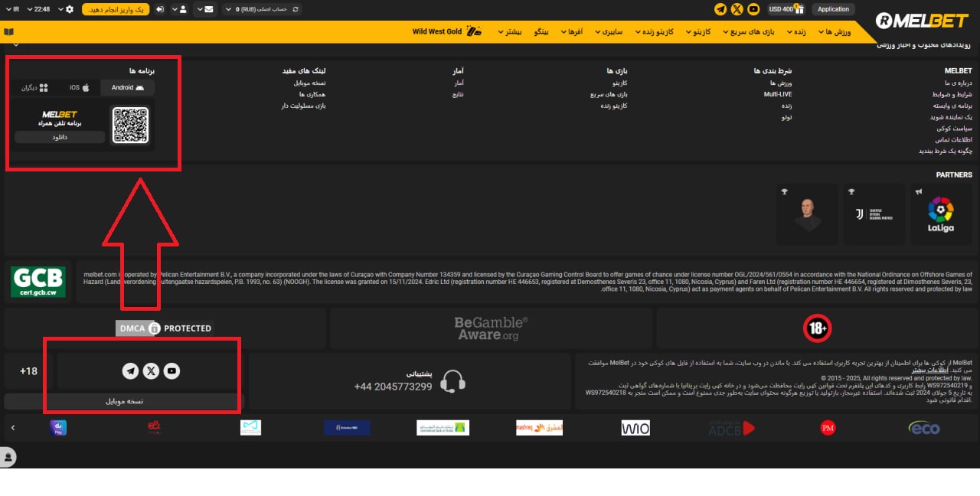
Task: Click the Application button in the header
Action: (834, 8)
